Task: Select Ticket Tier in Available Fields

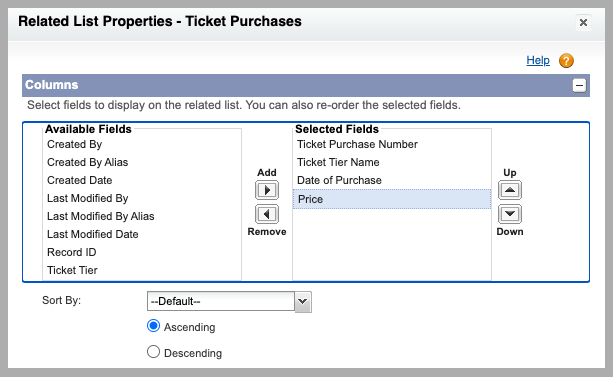Action: (142, 270)
